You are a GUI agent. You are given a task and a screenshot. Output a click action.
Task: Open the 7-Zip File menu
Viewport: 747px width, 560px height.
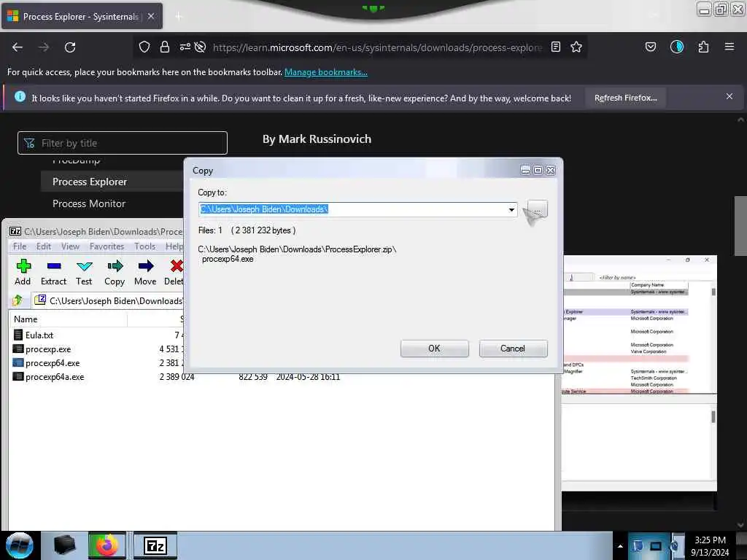(20, 246)
